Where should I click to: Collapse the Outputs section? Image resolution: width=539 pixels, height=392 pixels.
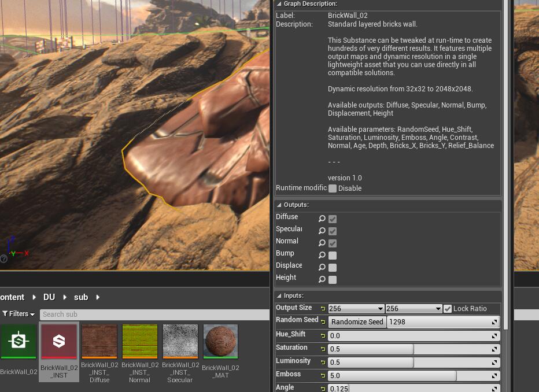279,205
